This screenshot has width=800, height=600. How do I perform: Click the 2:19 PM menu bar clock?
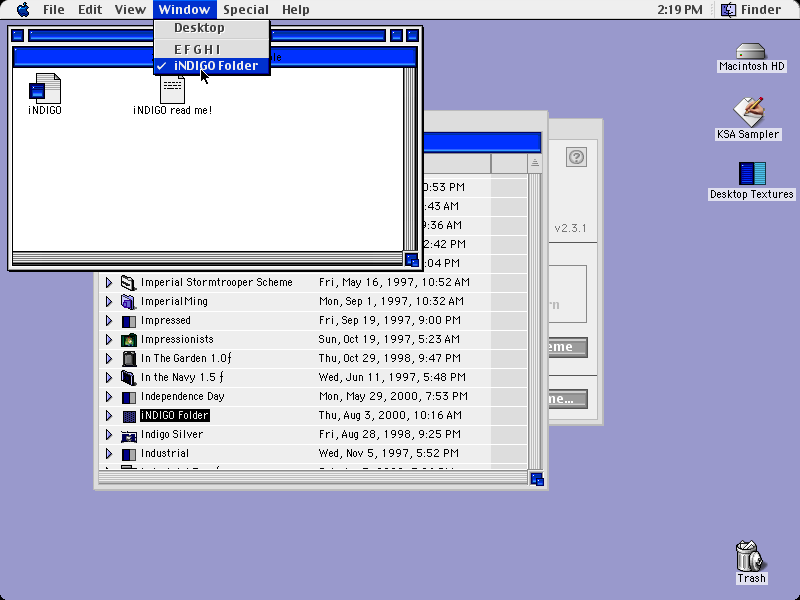680,10
